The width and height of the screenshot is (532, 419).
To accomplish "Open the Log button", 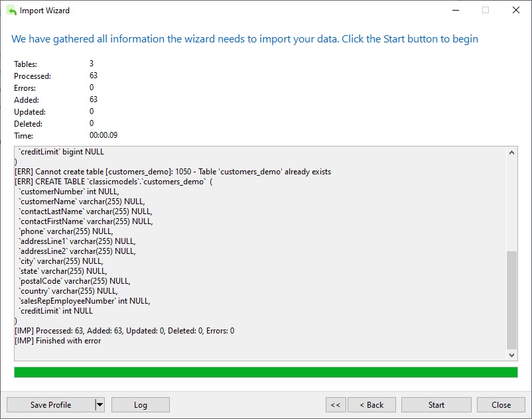I will click(x=141, y=405).
